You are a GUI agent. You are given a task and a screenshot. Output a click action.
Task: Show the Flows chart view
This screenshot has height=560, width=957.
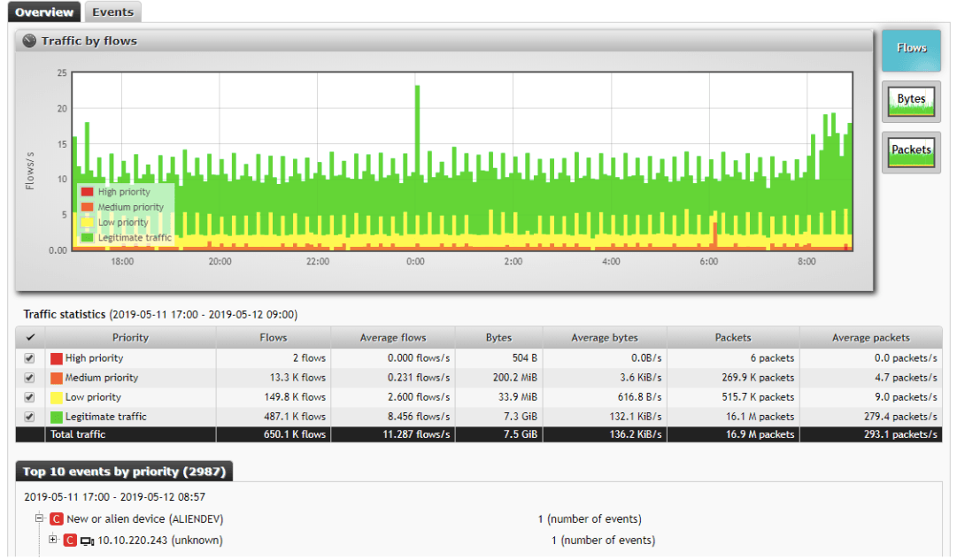911,50
